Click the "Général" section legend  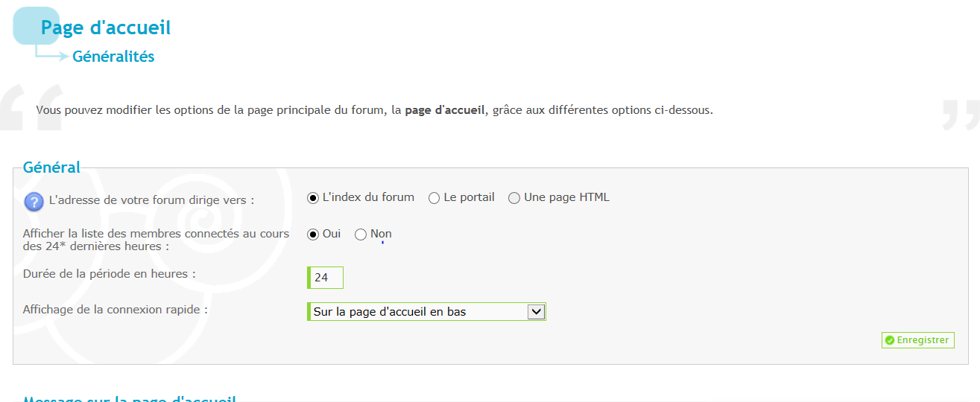click(51, 167)
